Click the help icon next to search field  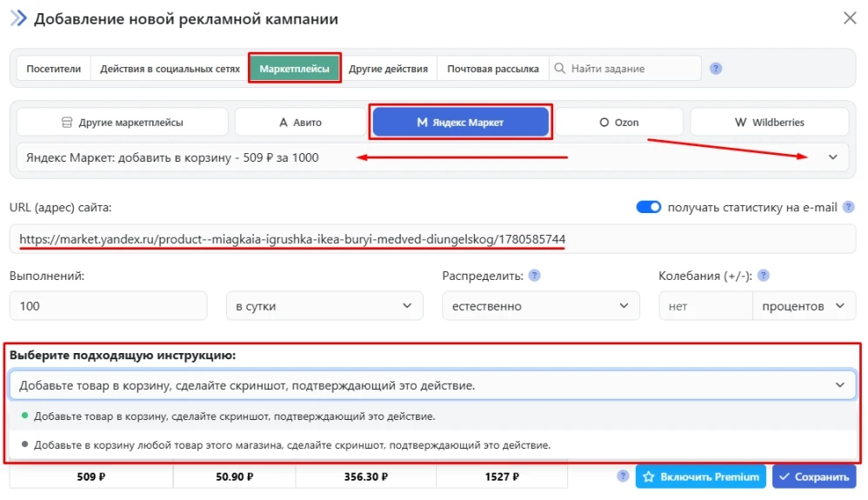point(716,69)
